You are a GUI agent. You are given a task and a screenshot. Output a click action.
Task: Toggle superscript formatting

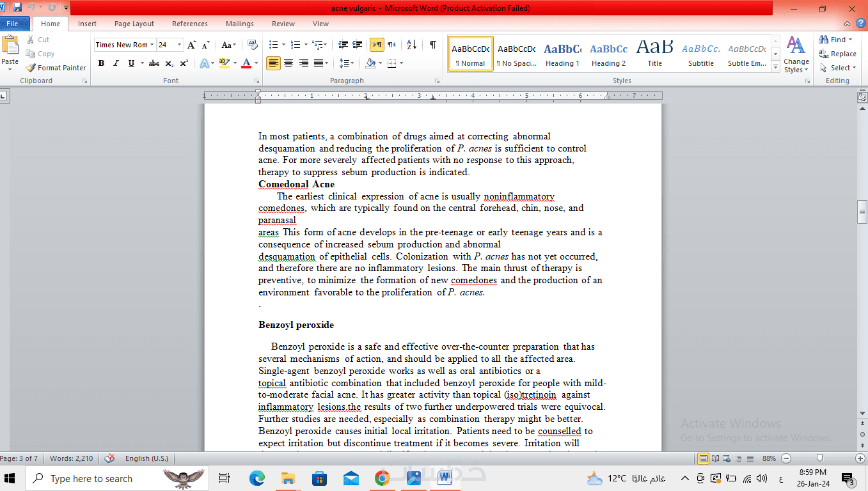click(x=184, y=63)
